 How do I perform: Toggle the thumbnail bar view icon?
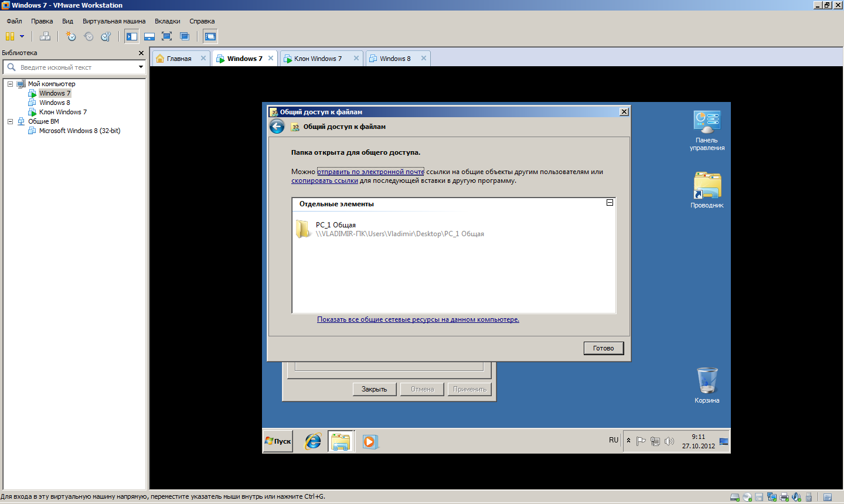[x=149, y=36]
